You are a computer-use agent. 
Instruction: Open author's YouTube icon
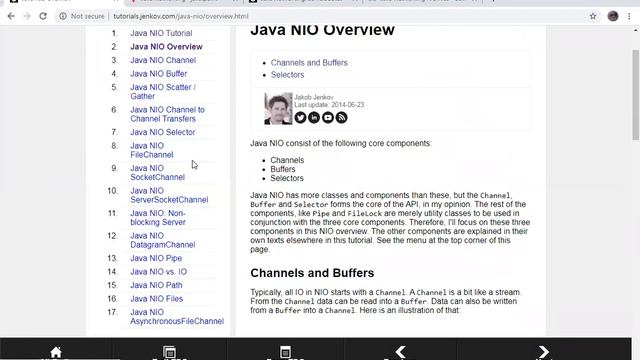(328, 118)
